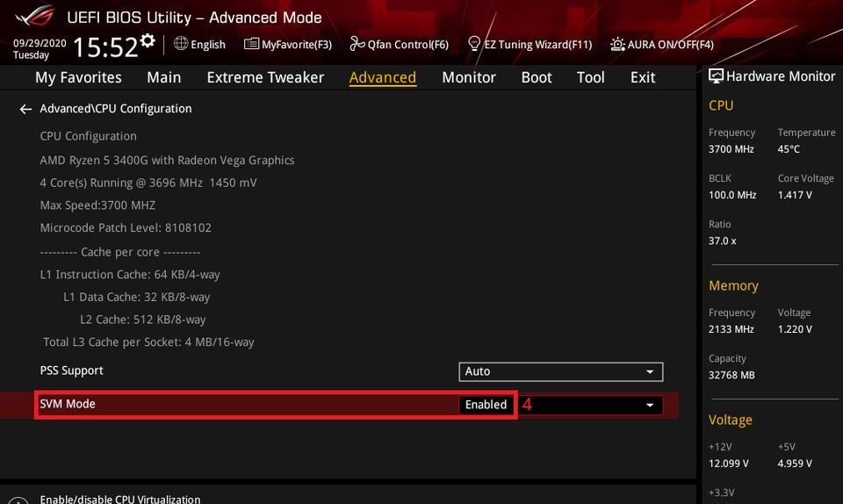Click the 45°C temperature value
The width and height of the screenshot is (843, 504).
(789, 149)
